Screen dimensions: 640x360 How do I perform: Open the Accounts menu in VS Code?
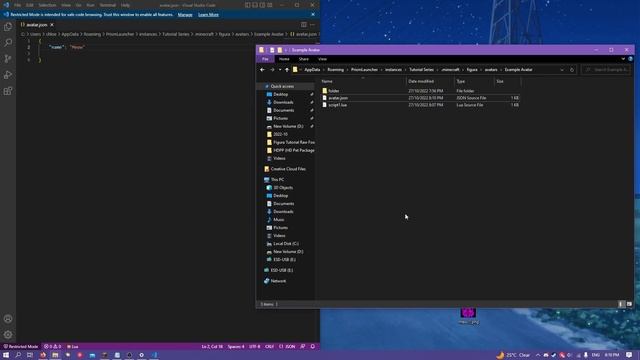click(8, 319)
